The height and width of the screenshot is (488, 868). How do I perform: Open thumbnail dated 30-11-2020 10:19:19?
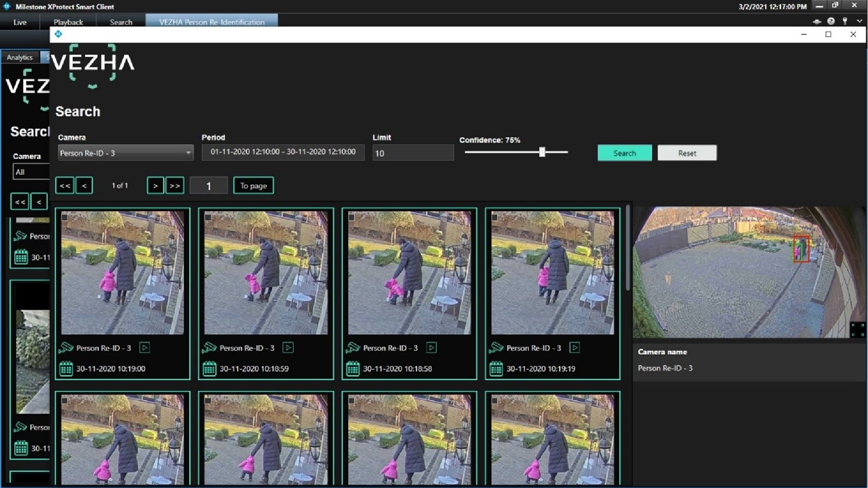552,273
